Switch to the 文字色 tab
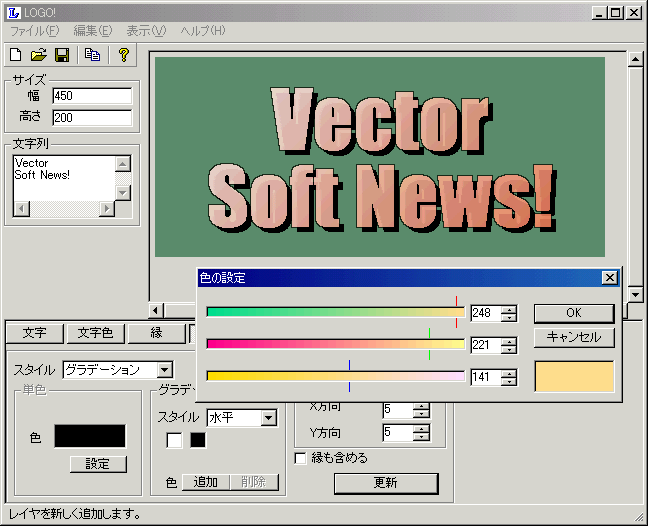The height and width of the screenshot is (526, 648). point(95,333)
